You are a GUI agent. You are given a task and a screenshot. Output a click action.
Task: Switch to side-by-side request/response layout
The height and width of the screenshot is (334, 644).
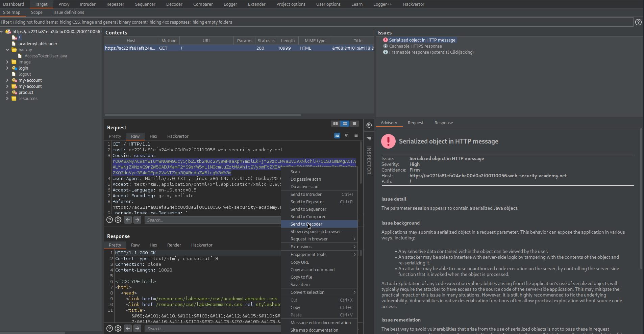click(x=336, y=124)
